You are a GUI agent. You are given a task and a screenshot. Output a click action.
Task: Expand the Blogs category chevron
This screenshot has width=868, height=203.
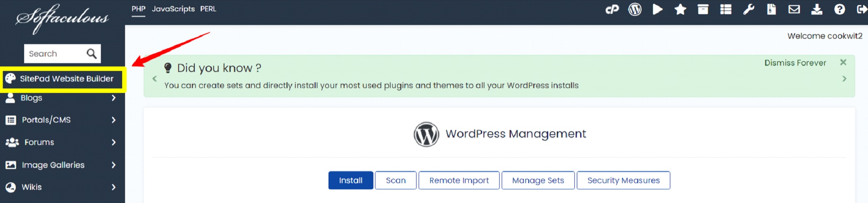point(113,98)
